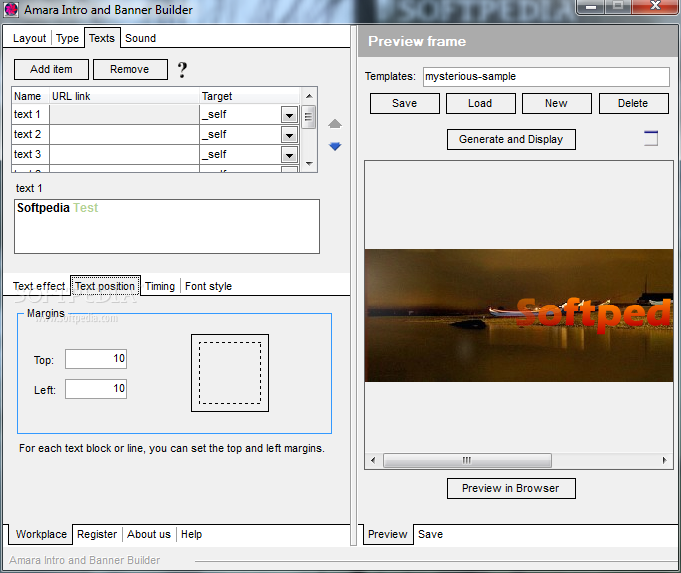Viewport: 681px width, 573px height.
Task: Click the Delete template button
Action: coord(633,103)
